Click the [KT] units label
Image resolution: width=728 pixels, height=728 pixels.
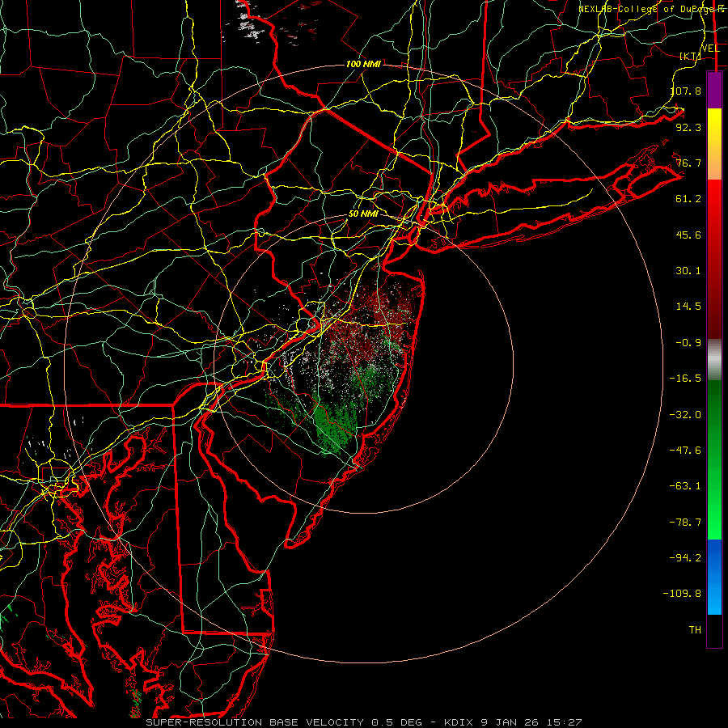point(690,56)
